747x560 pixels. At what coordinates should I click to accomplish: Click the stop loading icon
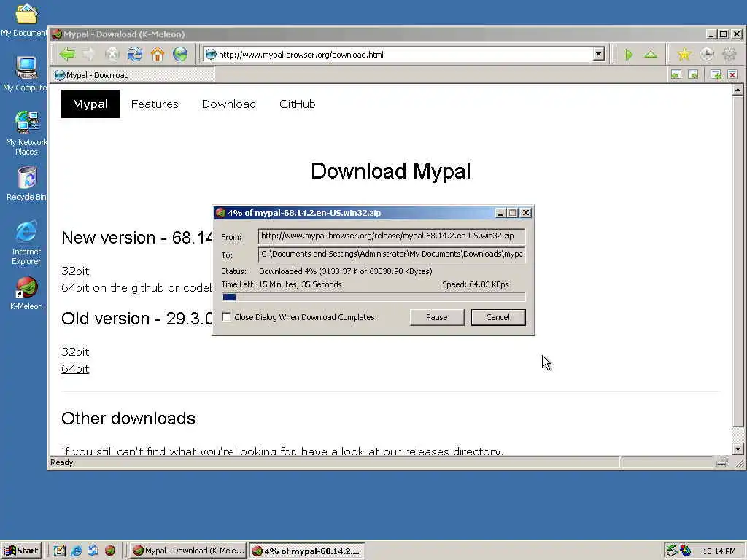(x=112, y=54)
